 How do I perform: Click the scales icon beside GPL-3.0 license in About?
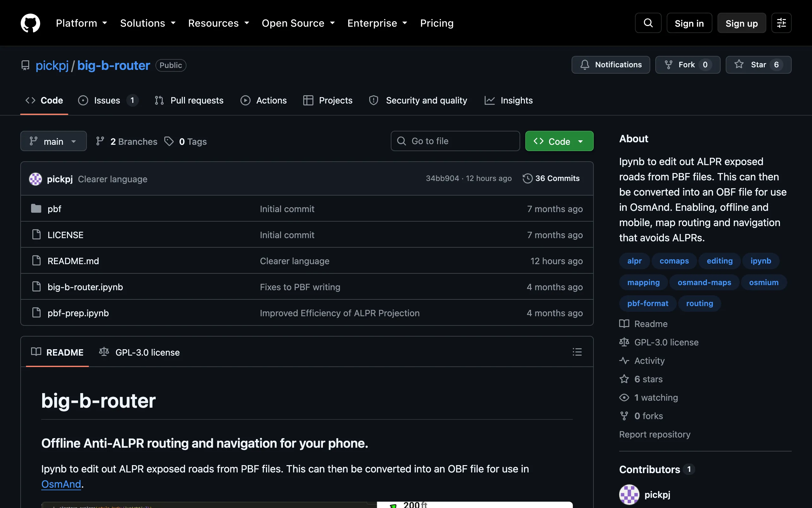coord(624,342)
